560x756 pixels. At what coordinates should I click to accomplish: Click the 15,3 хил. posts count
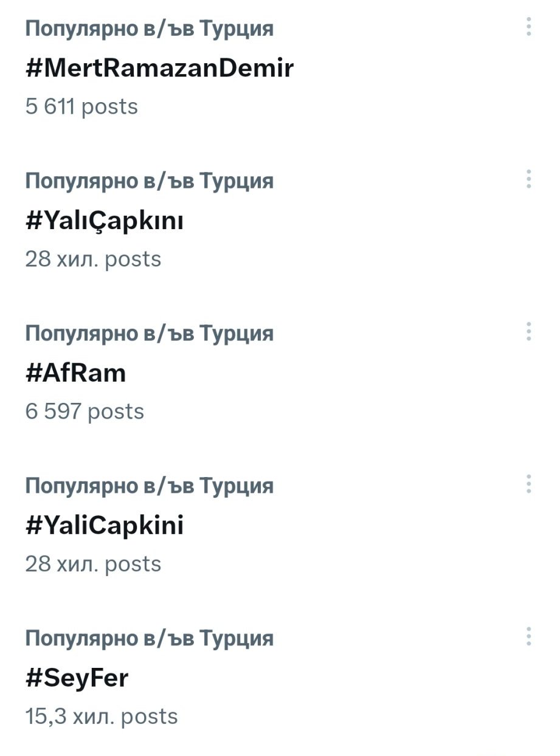[102, 716]
